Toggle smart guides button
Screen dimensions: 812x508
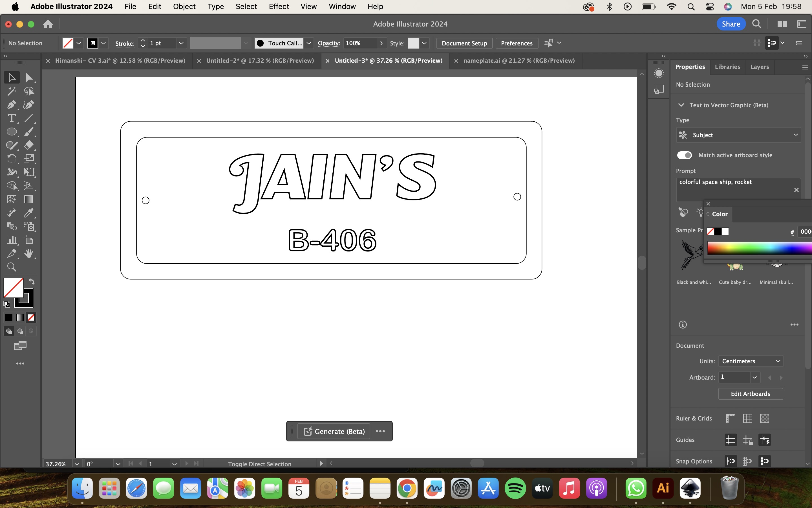764,440
